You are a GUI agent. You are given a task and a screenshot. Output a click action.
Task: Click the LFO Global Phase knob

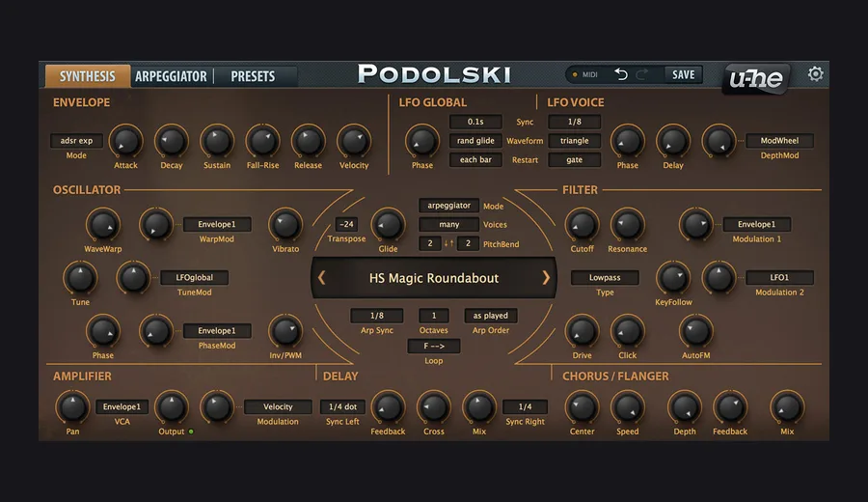[422, 141]
